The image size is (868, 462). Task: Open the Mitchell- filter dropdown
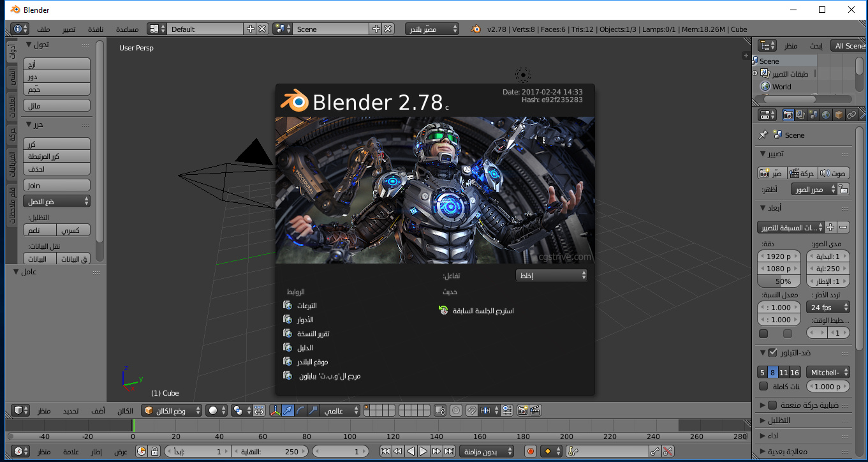[828, 372]
